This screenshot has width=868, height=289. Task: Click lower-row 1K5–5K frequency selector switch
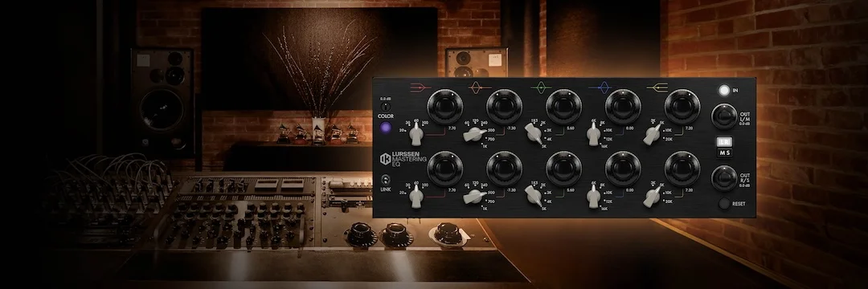(534, 195)
